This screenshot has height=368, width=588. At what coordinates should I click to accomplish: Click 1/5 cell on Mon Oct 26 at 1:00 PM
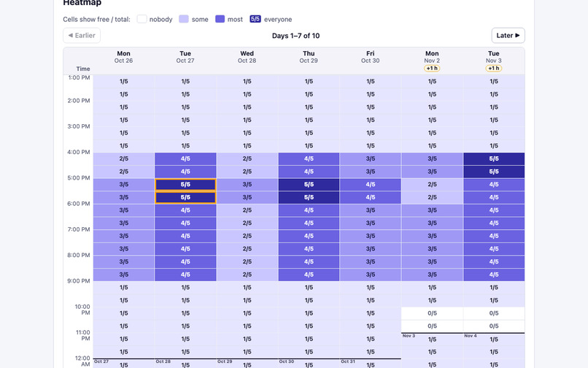(124, 81)
